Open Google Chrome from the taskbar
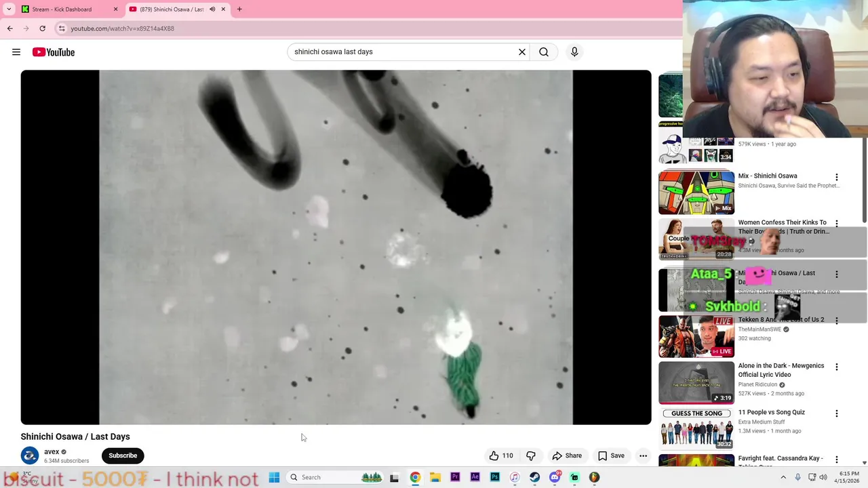The height and width of the screenshot is (488, 868). point(415,477)
